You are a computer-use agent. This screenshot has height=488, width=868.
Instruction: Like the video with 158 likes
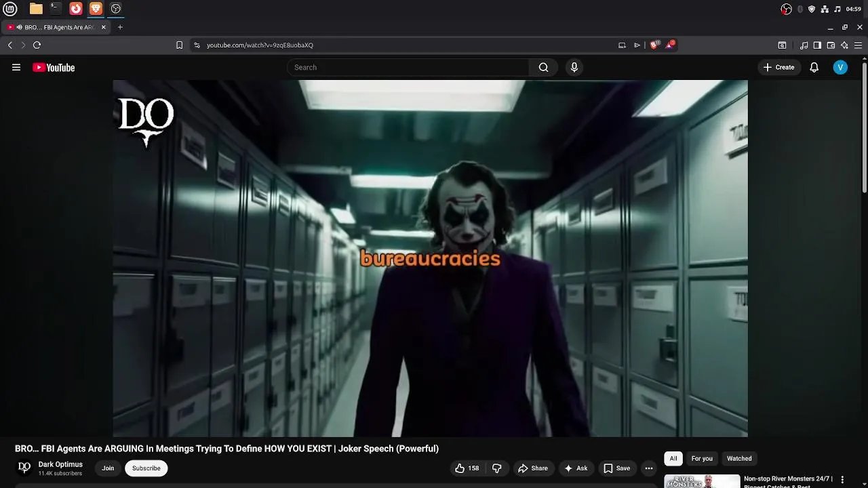coord(467,468)
